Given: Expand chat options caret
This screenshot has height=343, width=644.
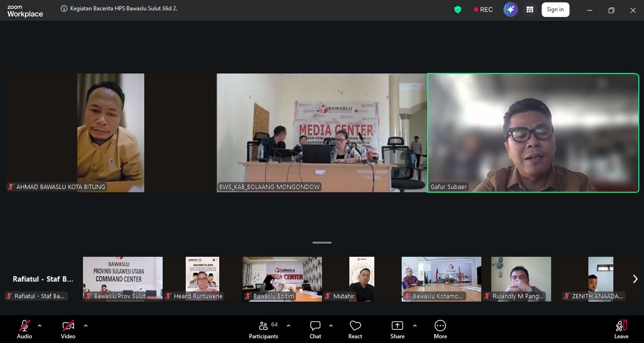Looking at the screenshot, I should click(331, 326).
